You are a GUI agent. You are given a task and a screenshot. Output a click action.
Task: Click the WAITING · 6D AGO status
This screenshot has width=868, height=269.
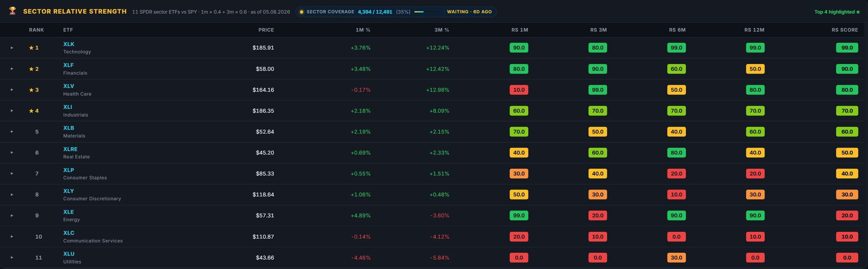point(469,12)
